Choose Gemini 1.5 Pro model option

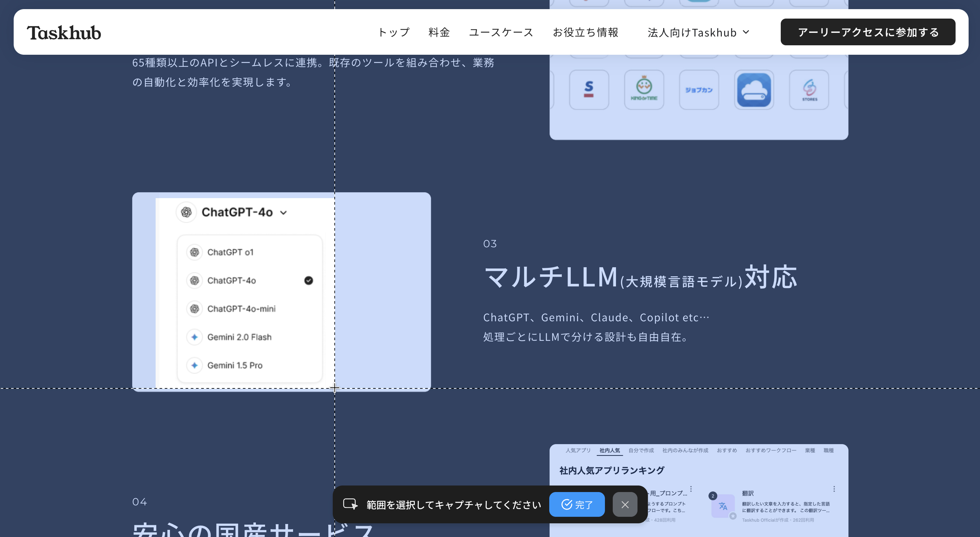pyautogui.click(x=250, y=365)
